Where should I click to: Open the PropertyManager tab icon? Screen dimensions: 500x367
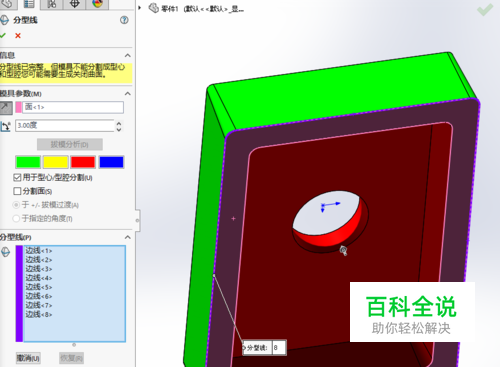tap(29, 4)
